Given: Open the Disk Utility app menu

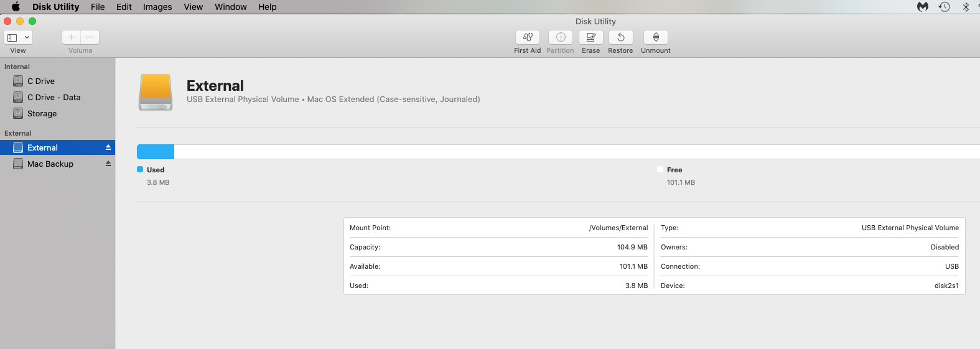Looking at the screenshot, I should click(x=56, y=7).
